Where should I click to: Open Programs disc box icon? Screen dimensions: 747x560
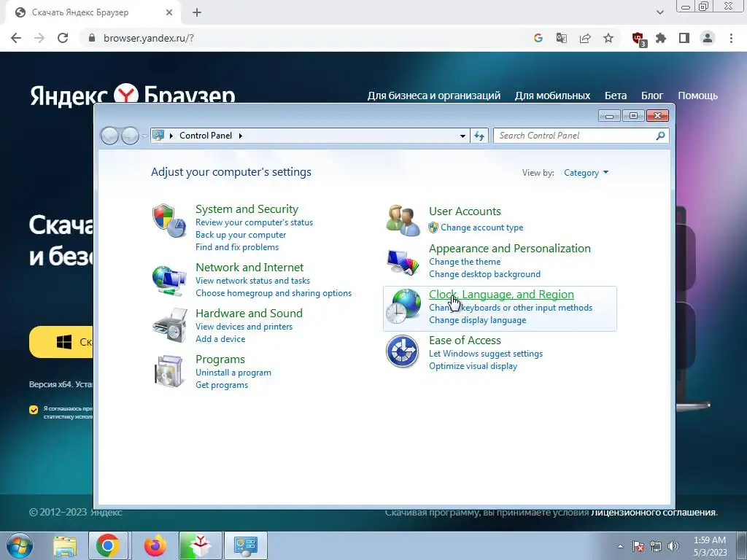click(x=169, y=371)
